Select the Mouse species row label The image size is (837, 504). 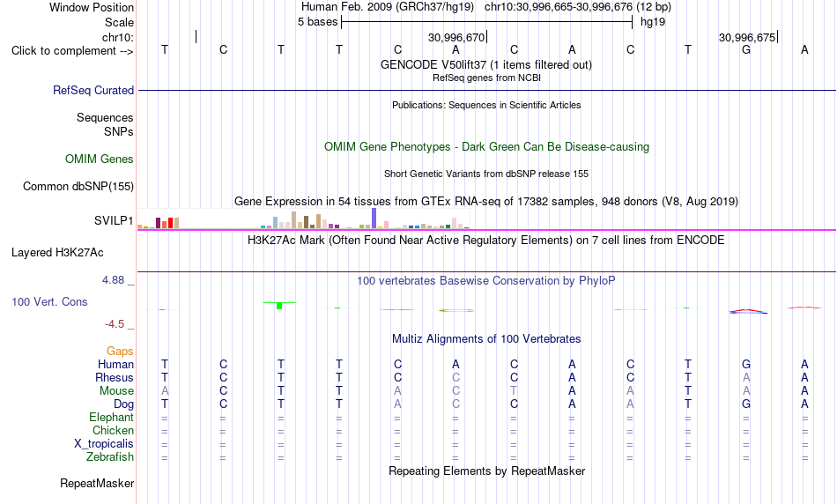[116, 391]
